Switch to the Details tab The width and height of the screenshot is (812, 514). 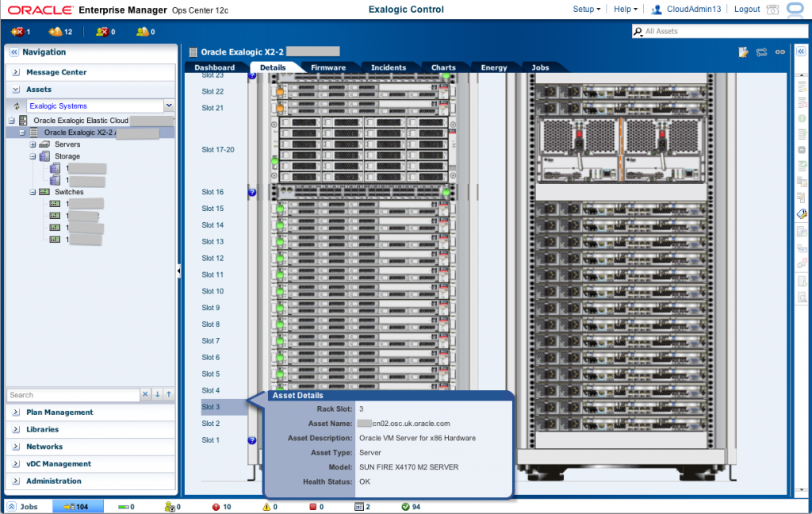pos(273,67)
